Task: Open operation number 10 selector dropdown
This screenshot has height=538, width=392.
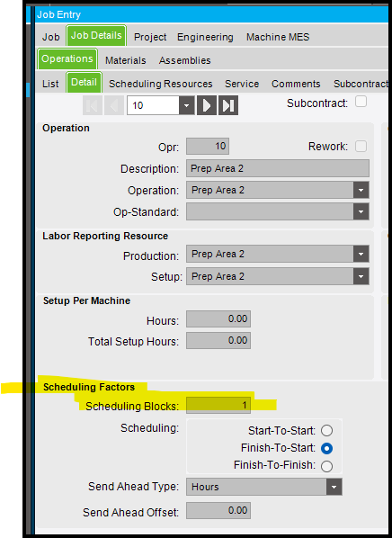Action: click(x=187, y=105)
